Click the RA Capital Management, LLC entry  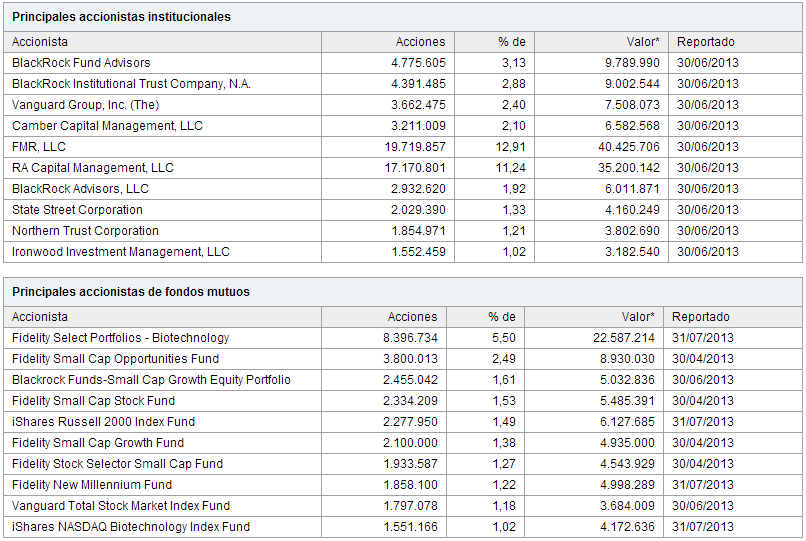(93, 168)
